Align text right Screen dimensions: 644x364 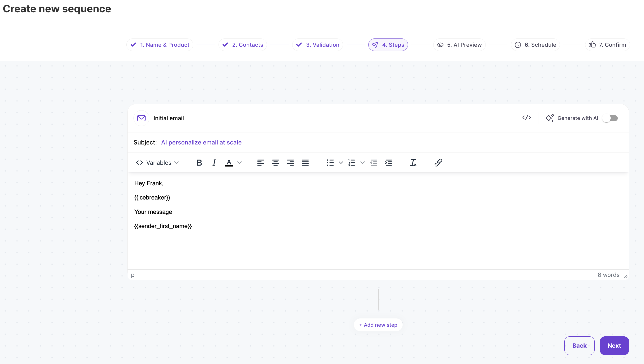(x=290, y=163)
